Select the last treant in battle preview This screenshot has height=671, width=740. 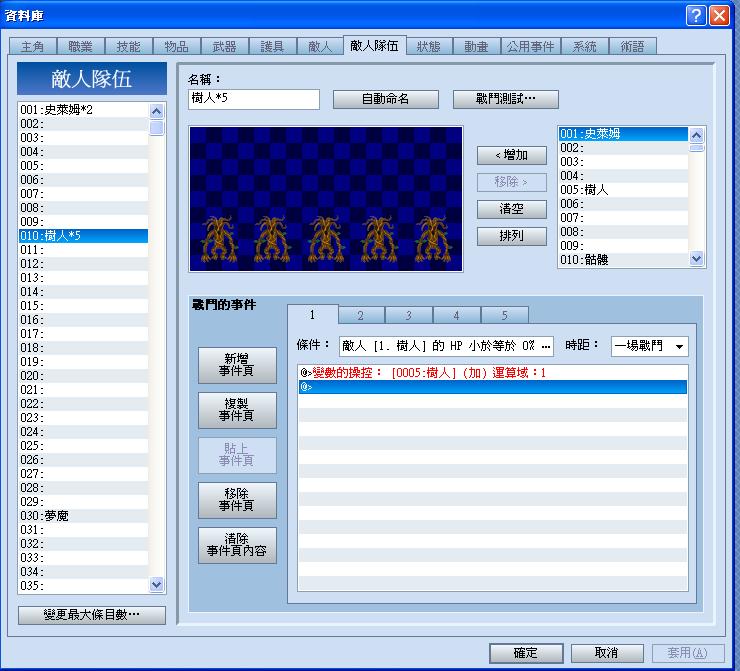[x=432, y=239]
